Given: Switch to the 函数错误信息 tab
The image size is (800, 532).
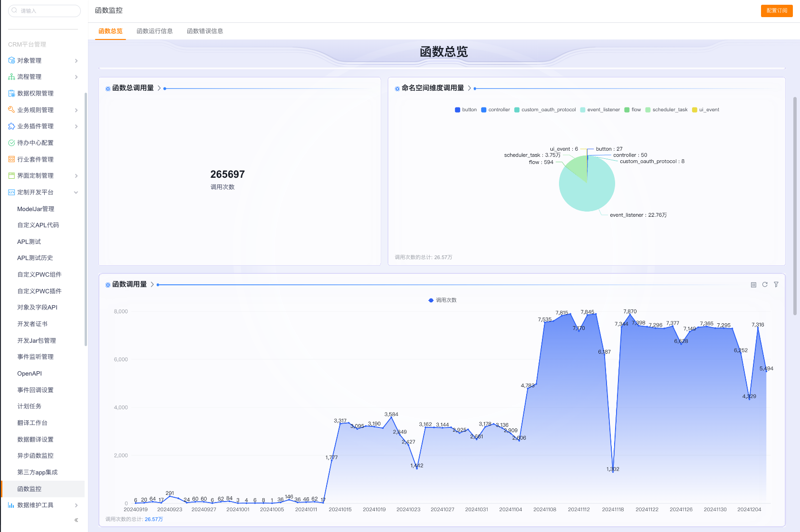Looking at the screenshot, I should click(x=205, y=31).
